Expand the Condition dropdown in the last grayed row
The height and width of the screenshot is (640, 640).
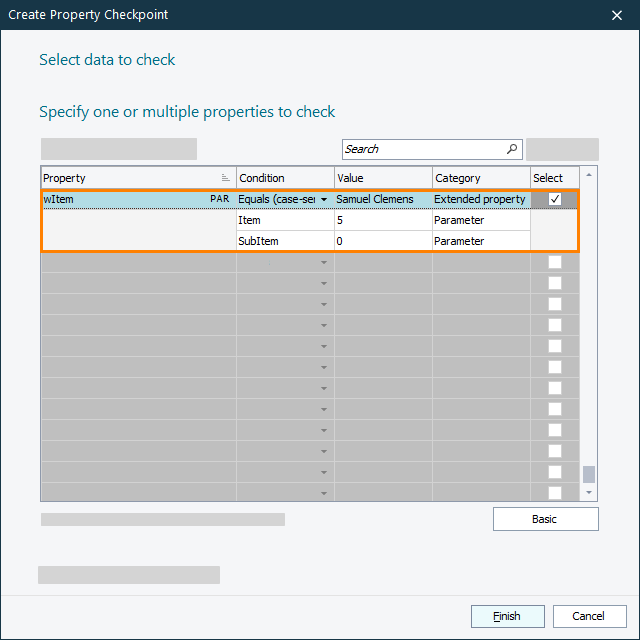click(x=324, y=494)
